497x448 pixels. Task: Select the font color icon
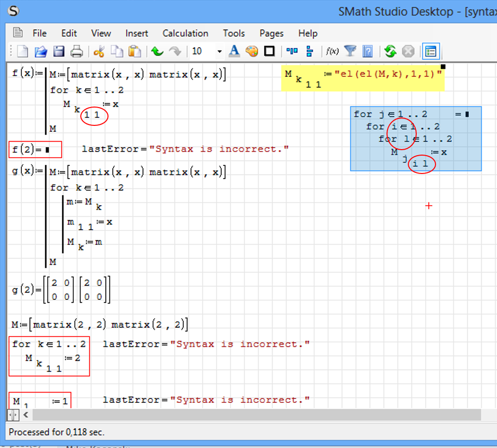click(x=234, y=51)
